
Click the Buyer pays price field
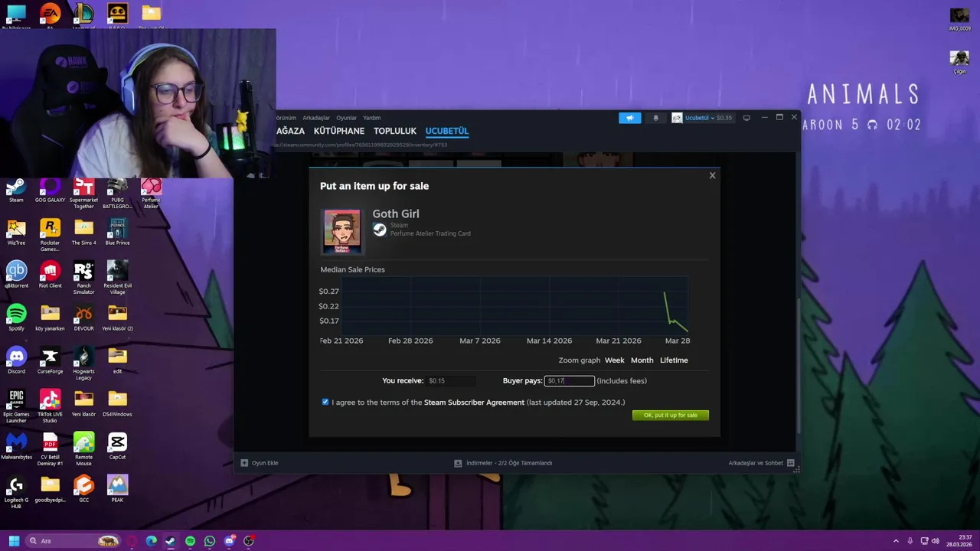569,380
